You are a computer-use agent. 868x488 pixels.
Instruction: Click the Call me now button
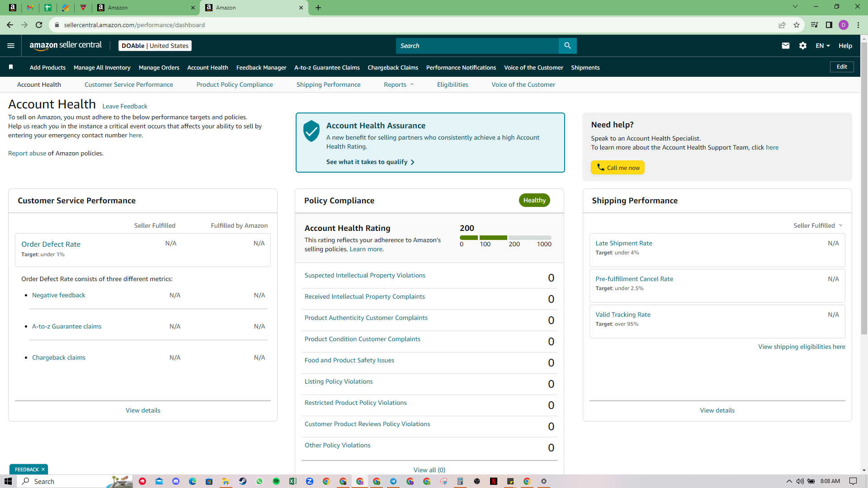[x=618, y=167]
